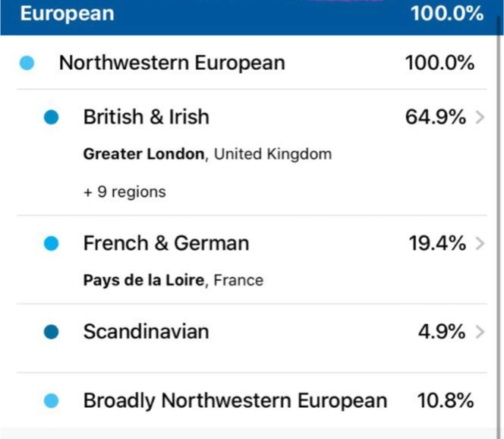Open the Scandinavian ancestry row
Screen dimensions: 504x439
click(x=146, y=331)
